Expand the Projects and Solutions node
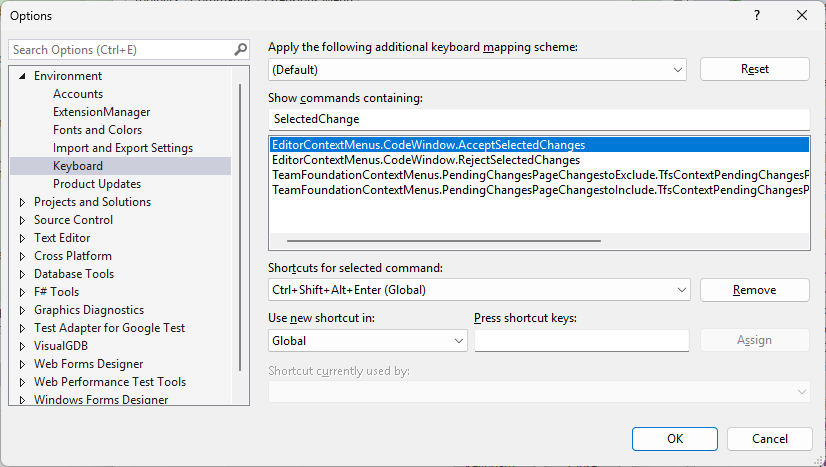 click(22, 202)
